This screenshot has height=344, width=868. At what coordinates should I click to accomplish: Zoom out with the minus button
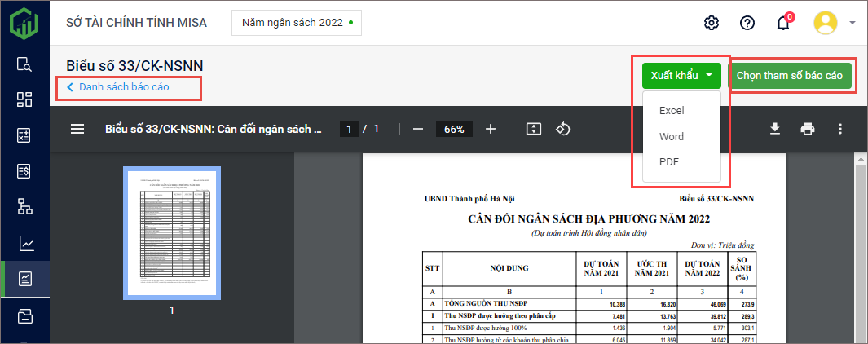[x=418, y=129]
